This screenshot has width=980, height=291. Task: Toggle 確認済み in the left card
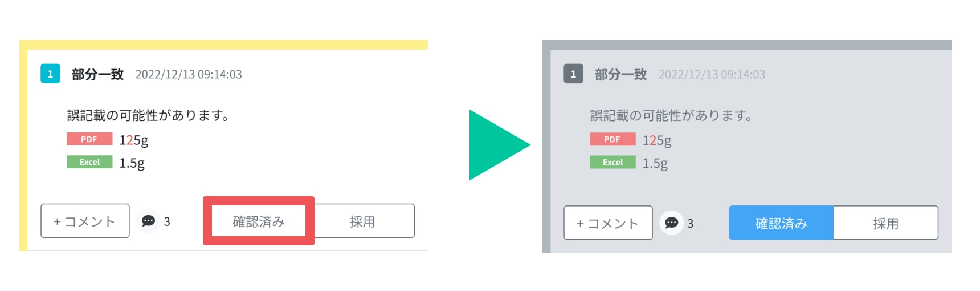pyautogui.click(x=259, y=221)
